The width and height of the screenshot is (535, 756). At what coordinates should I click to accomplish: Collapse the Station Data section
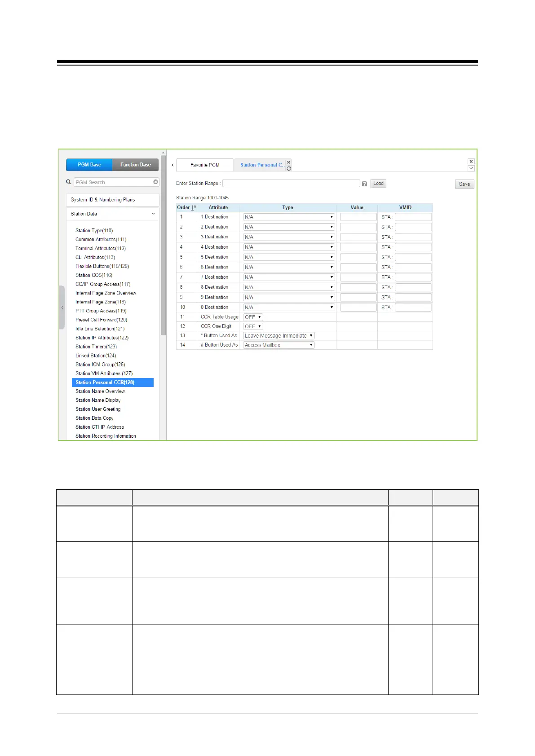point(112,214)
